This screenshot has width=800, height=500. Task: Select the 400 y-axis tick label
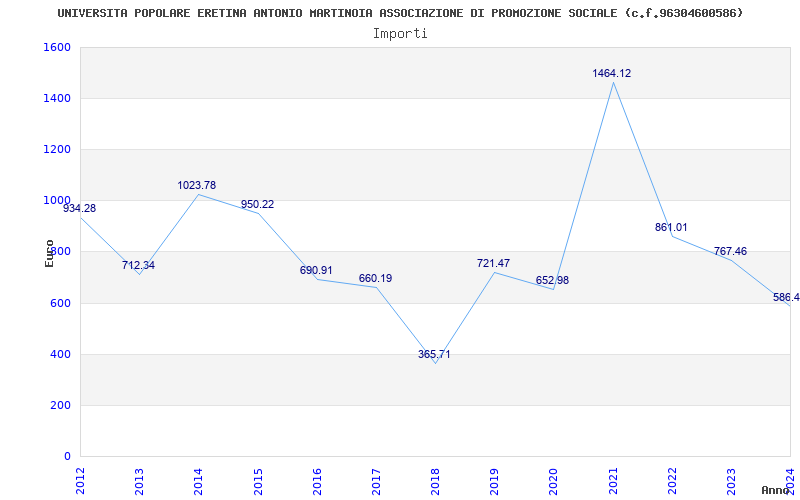tap(60, 354)
